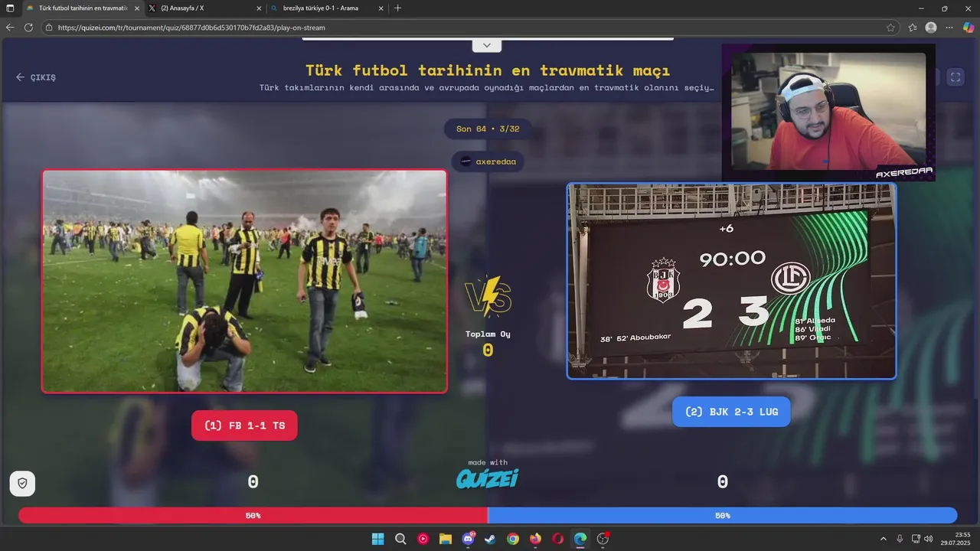This screenshot has width=980, height=551.
Task: Close the brezilya türkiye Arama tab
Action: (x=381, y=8)
